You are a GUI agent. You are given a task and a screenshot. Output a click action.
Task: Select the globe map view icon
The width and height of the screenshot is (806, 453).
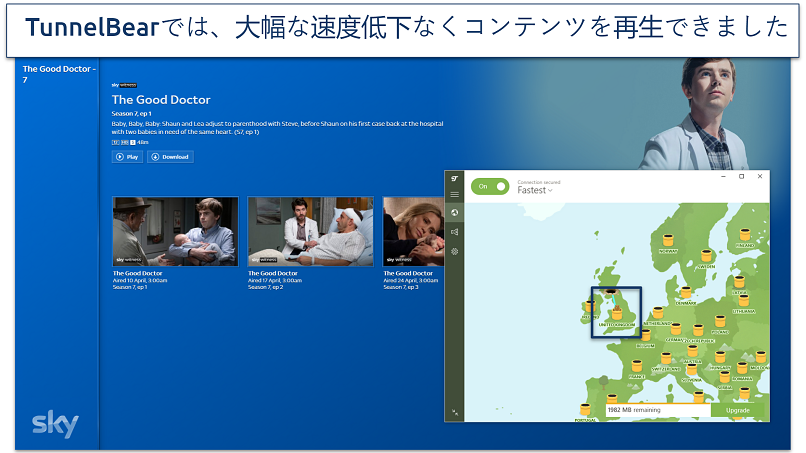(x=455, y=212)
